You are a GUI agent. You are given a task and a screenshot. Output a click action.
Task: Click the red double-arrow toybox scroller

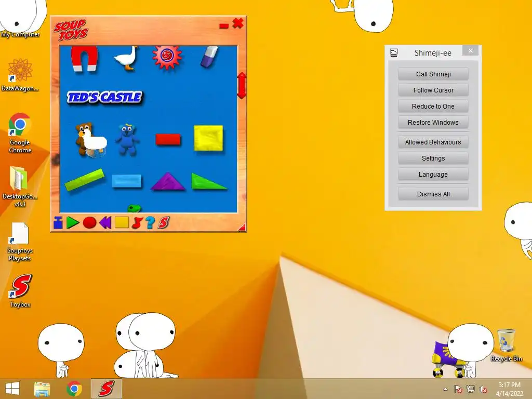(242, 86)
